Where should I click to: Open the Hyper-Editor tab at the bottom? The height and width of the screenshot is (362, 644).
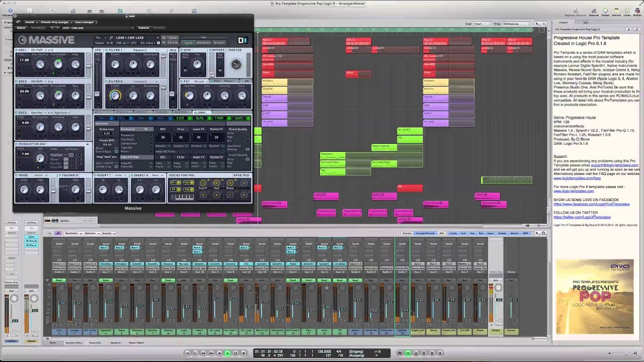(x=136, y=343)
